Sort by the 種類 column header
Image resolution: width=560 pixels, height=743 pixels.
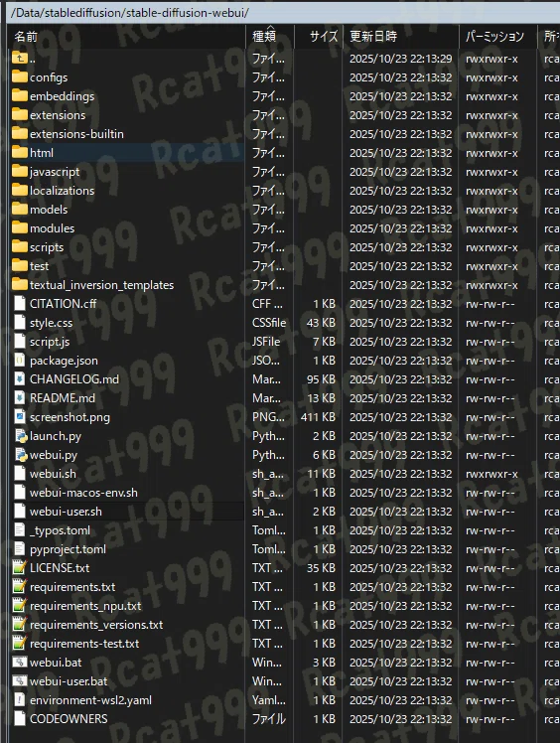[x=270, y=37]
